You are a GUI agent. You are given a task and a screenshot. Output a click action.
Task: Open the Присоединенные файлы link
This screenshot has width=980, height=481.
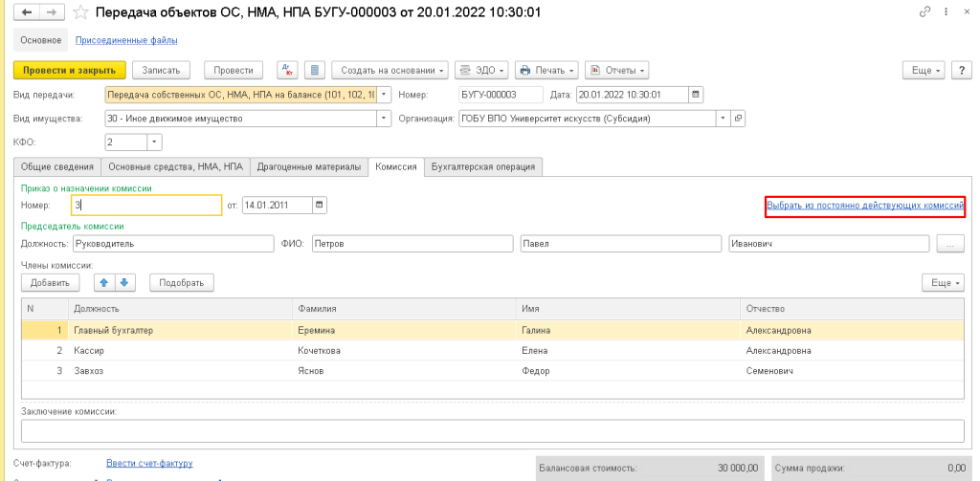[x=126, y=40]
